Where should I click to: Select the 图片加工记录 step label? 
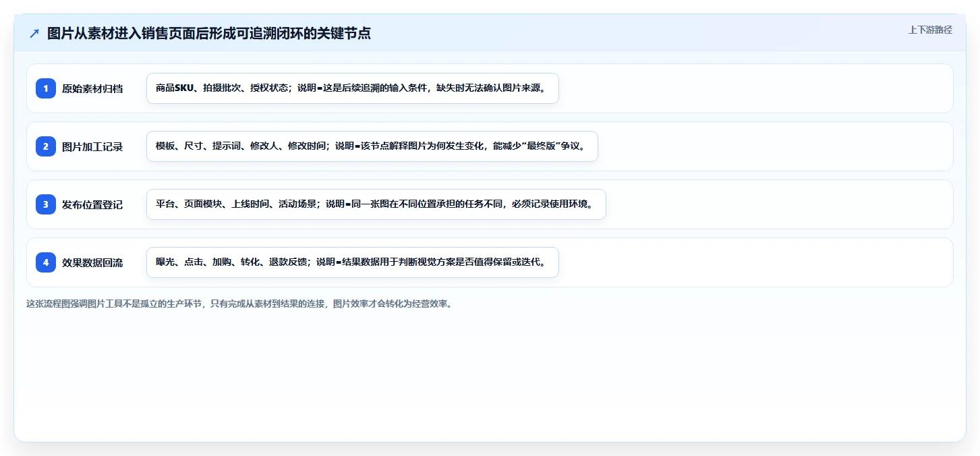(x=92, y=146)
